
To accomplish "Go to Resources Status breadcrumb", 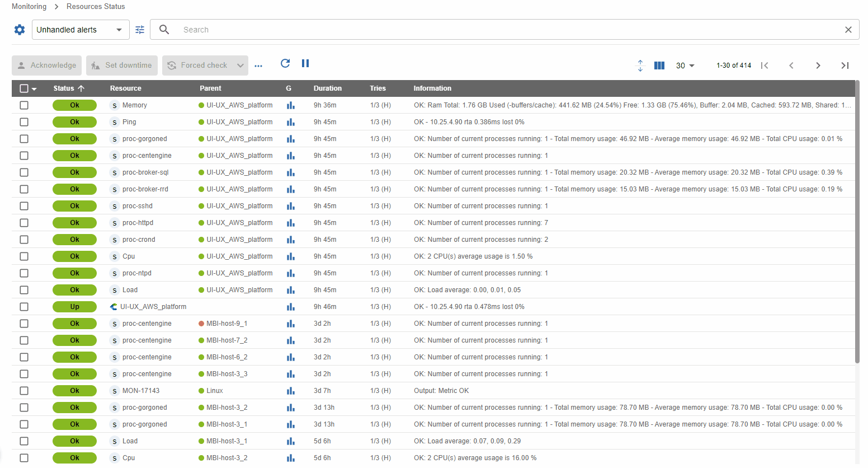I will 96,7.
